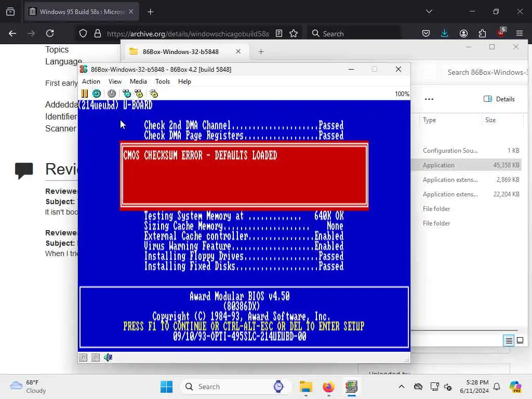Switch to 86Box from the taskbar
The height and width of the screenshot is (399, 532).
(x=352, y=387)
